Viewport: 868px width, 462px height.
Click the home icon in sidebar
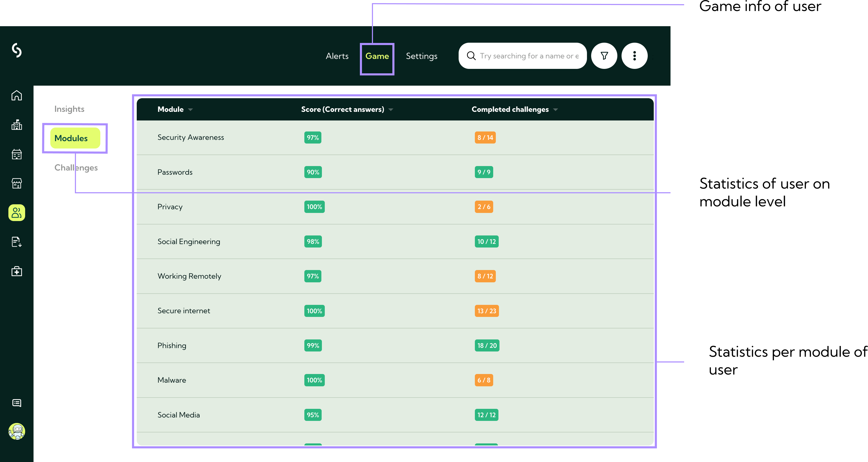(x=17, y=95)
